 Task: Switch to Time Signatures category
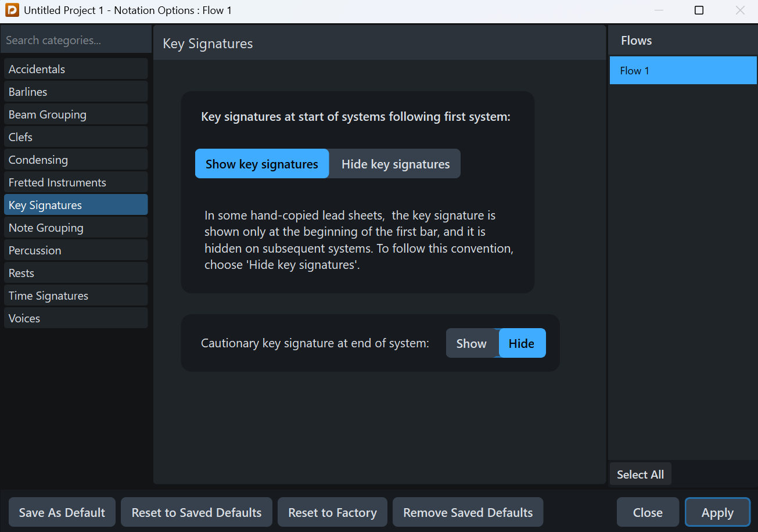(x=76, y=296)
